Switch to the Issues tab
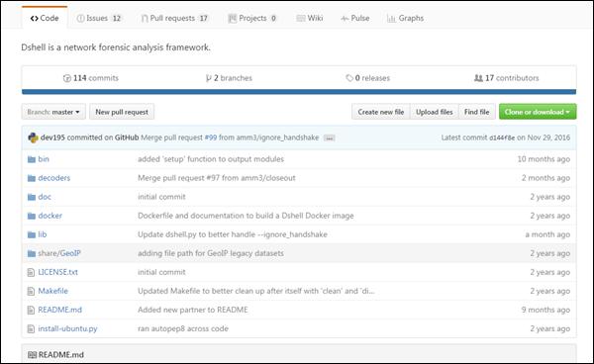Viewport: 594px width, 364px height. [x=98, y=18]
